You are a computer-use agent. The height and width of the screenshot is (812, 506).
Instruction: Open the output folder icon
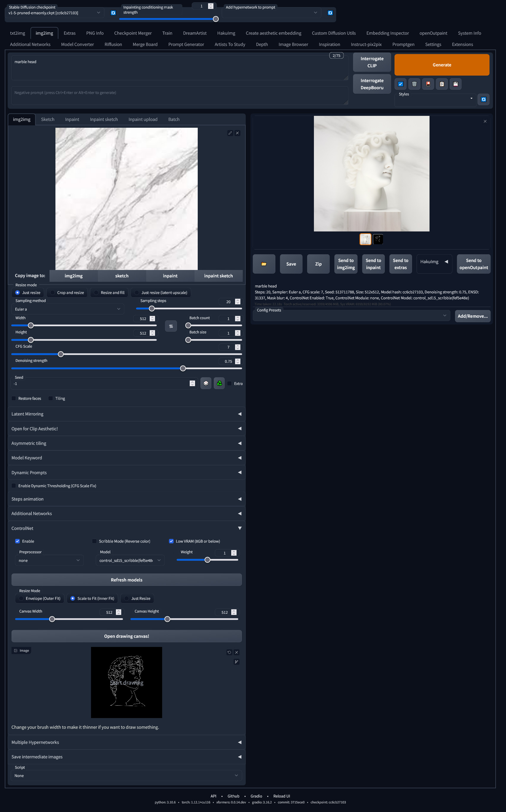coord(264,264)
